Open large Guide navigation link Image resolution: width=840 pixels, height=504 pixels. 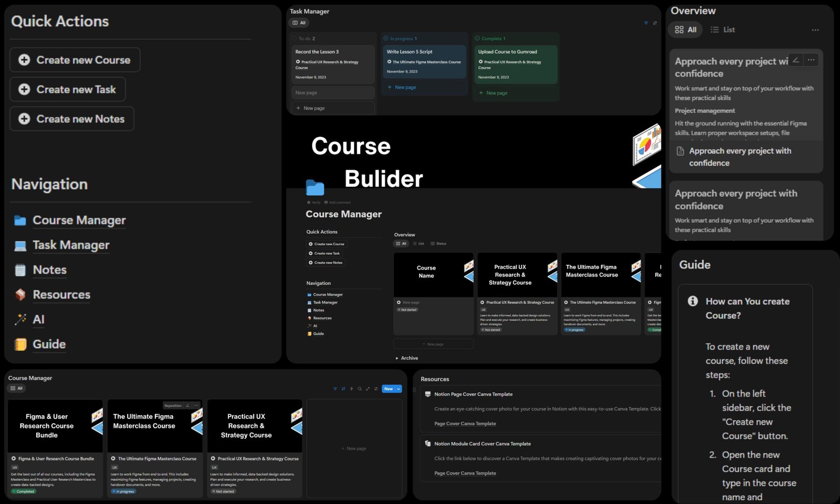click(49, 344)
